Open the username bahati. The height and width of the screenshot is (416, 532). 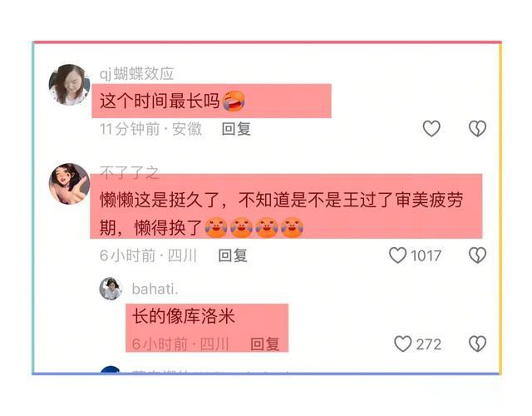155,290
